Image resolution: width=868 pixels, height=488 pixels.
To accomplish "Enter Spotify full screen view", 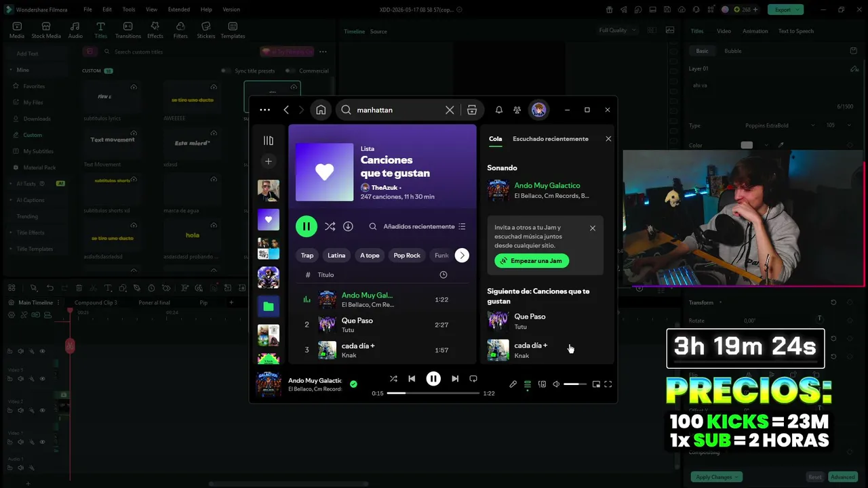I will pos(608,384).
